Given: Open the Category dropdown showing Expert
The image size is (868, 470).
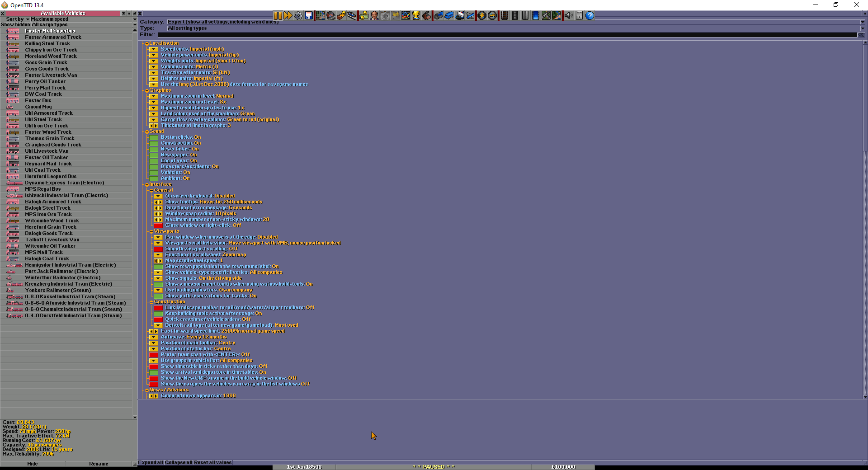Looking at the screenshot, I should pos(516,22).
